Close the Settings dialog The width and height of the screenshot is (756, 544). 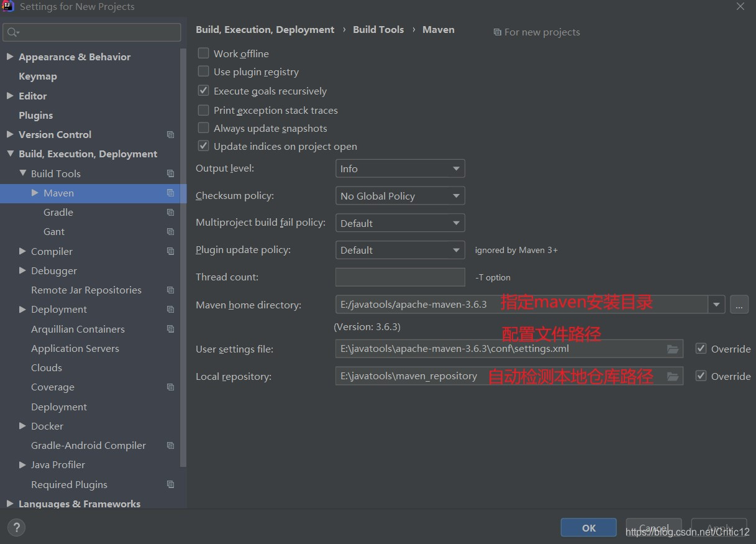click(740, 7)
